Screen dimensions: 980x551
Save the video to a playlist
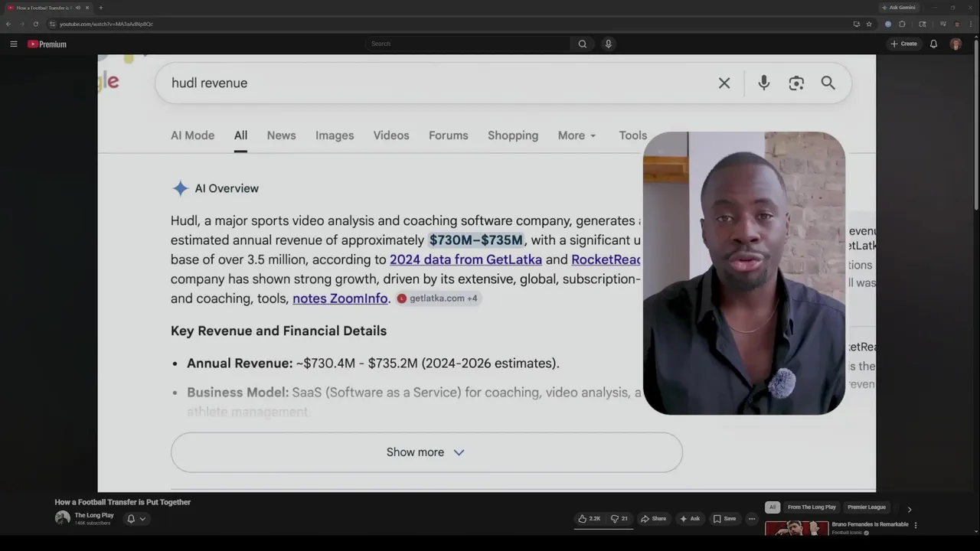pyautogui.click(x=724, y=519)
